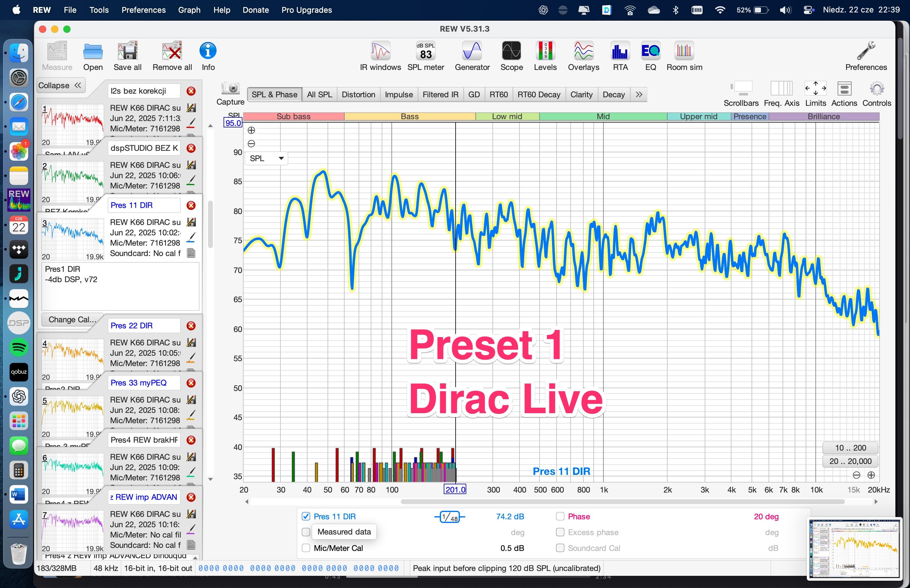910x588 pixels.
Task: Open the Levels meter
Action: click(545, 56)
